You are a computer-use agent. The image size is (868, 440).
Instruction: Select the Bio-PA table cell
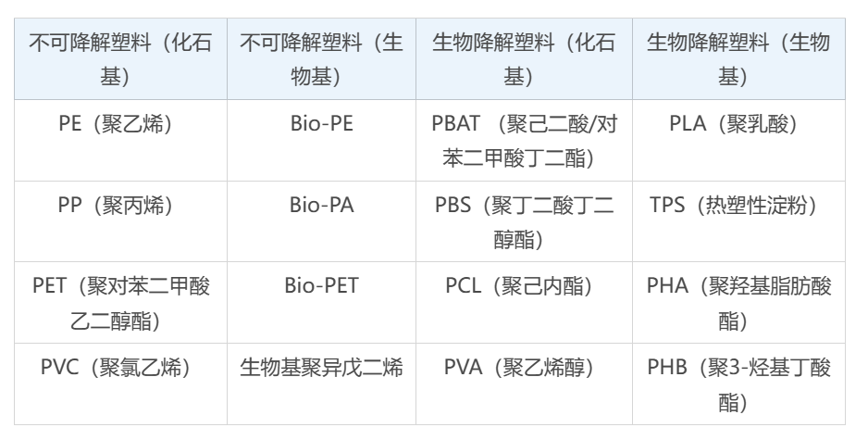tap(321, 206)
